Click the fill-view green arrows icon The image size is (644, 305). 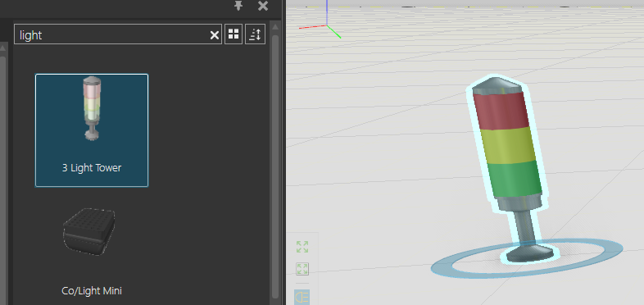302,247
